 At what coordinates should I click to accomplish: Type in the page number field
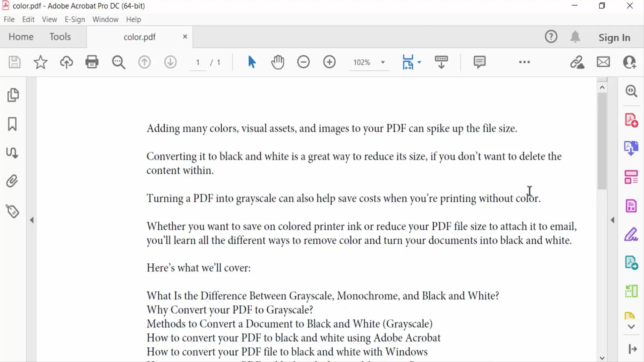click(198, 62)
